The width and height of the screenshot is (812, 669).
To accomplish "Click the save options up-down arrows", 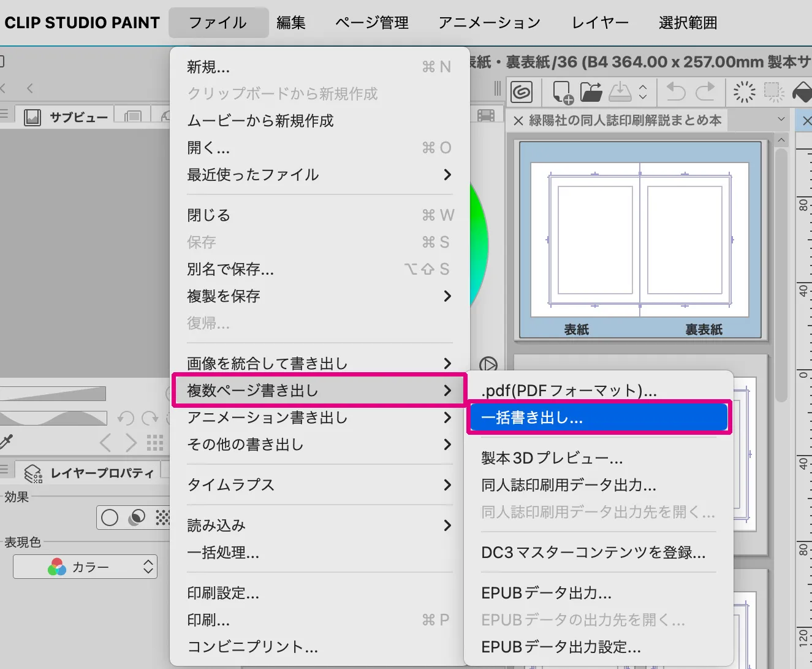I will pos(643,92).
